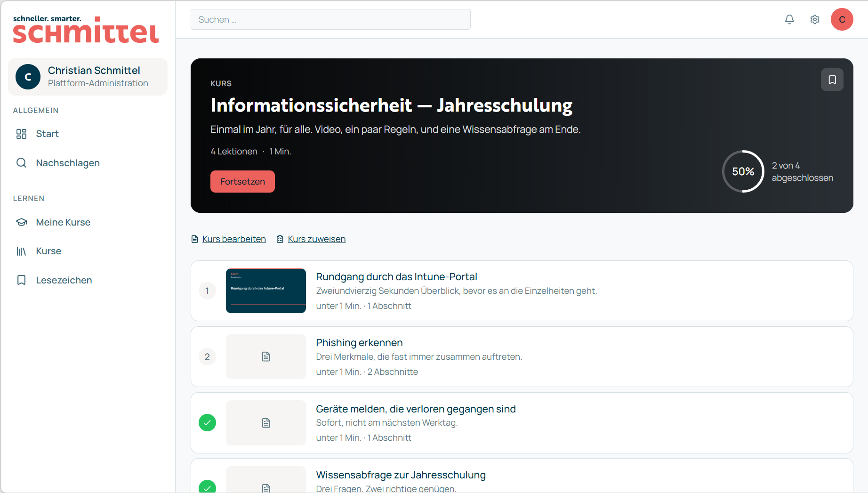Screen dimensions: 868x493
Task: Bookmark this course via the banner icon
Action: (832, 80)
